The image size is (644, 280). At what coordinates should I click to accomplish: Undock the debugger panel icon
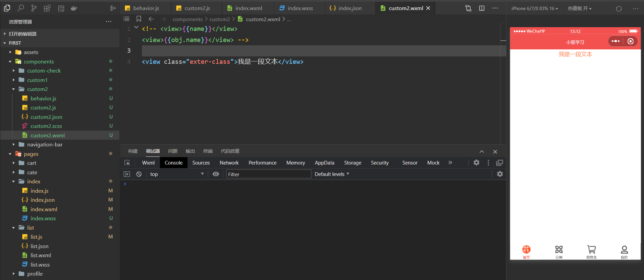(499, 162)
